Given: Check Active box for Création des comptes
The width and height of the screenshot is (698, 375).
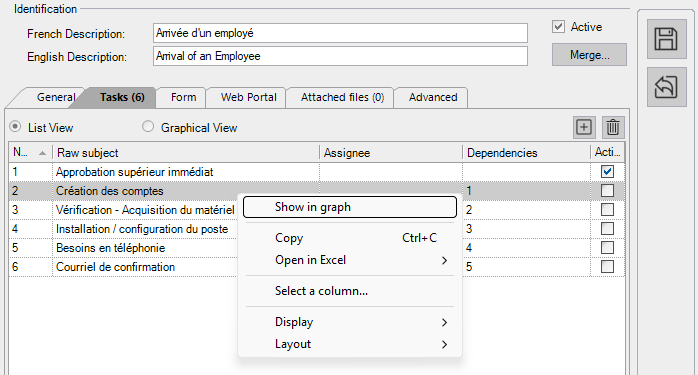Looking at the screenshot, I should tap(607, 191).
